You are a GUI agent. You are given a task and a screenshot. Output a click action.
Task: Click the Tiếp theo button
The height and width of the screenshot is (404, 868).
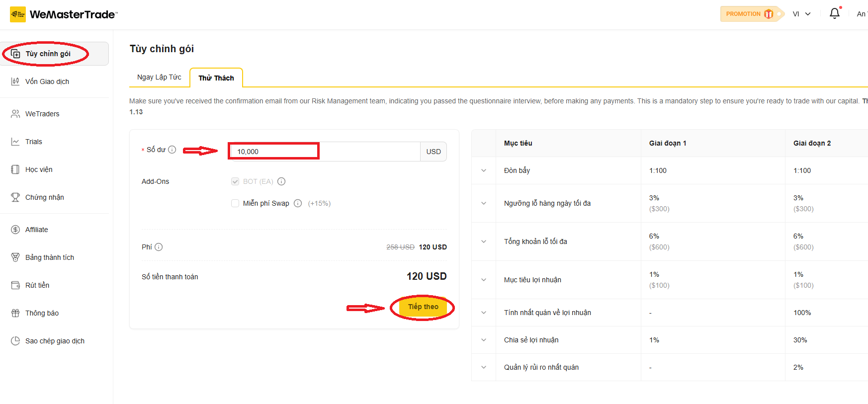(423, 307)
